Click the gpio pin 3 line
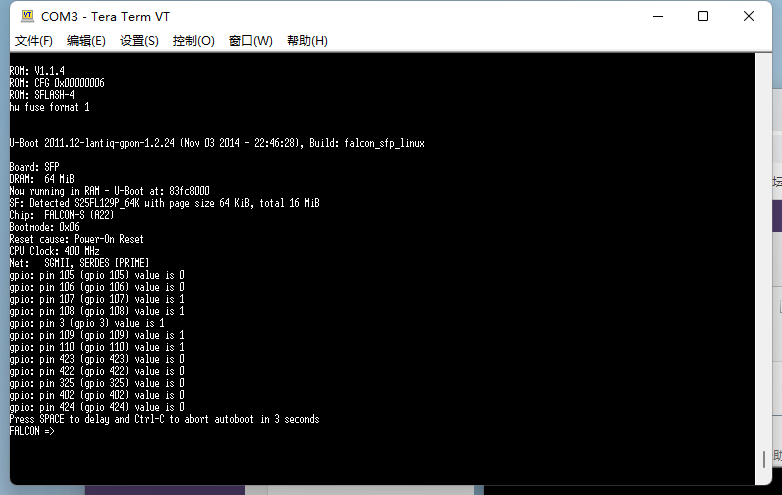 tap(87, 323)
